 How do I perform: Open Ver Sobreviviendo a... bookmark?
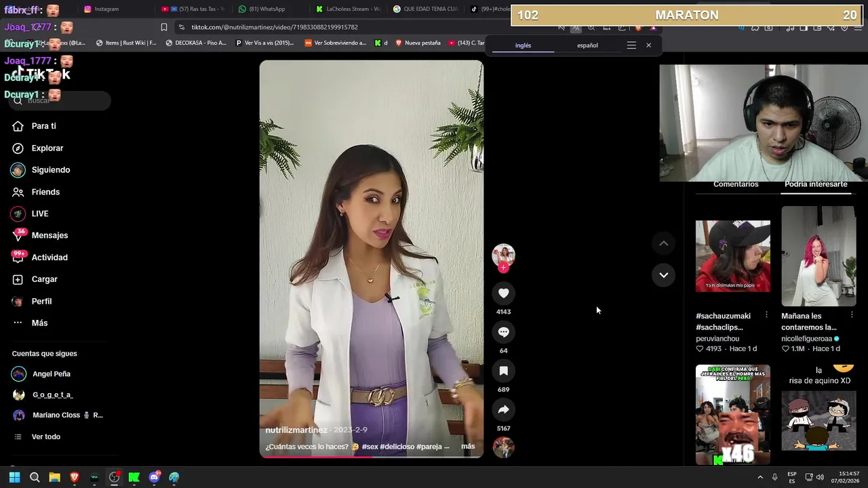336,43
